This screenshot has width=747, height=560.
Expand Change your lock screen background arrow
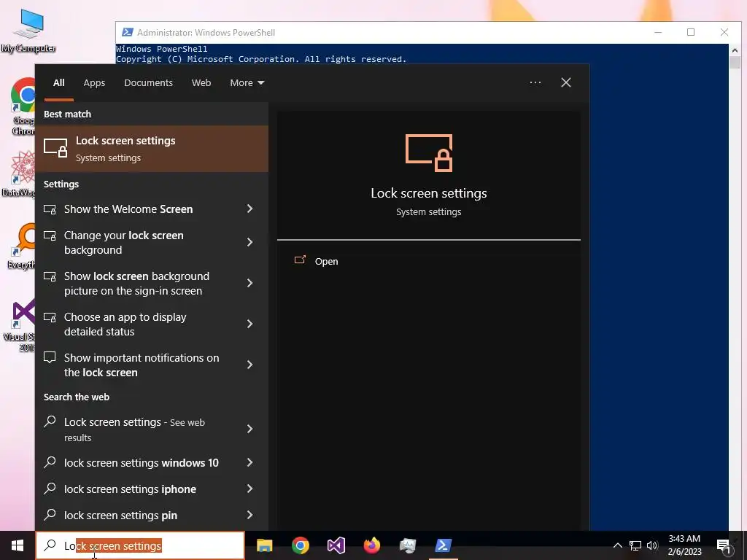click(x=249, y=242)
